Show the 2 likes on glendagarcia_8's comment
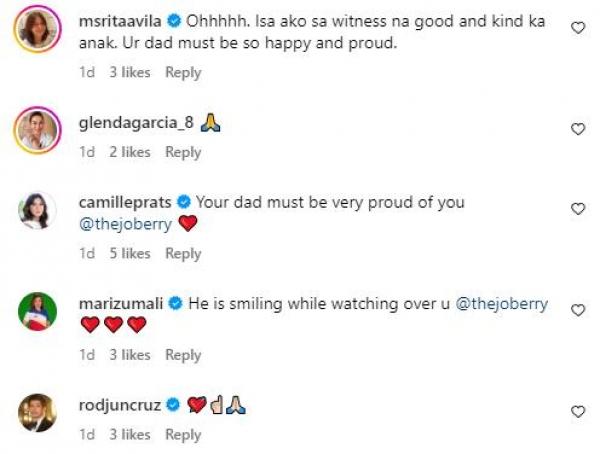Screen dimensions: 600x454 128,152
